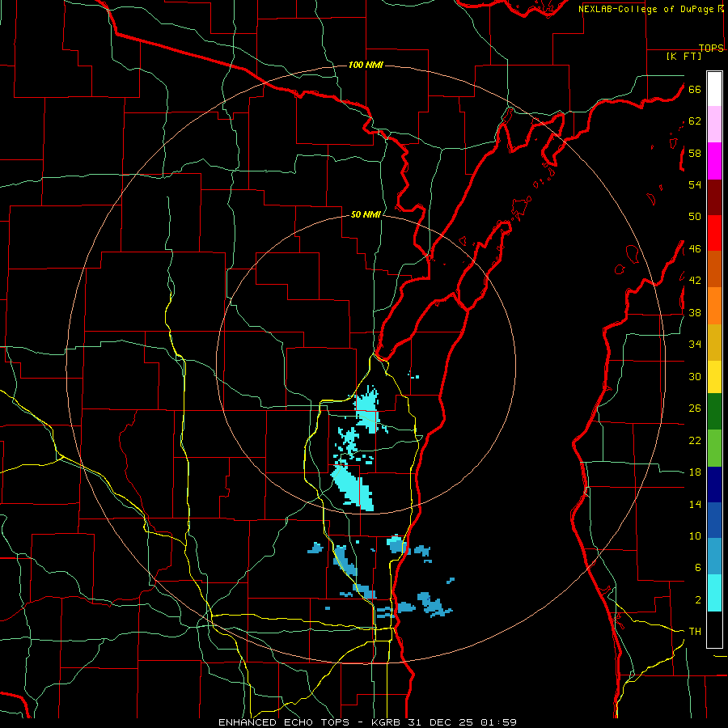The width and height of the screenshot is (728, 728).
Task: Select the cyan legend swatch near 2
Action: 714,593
